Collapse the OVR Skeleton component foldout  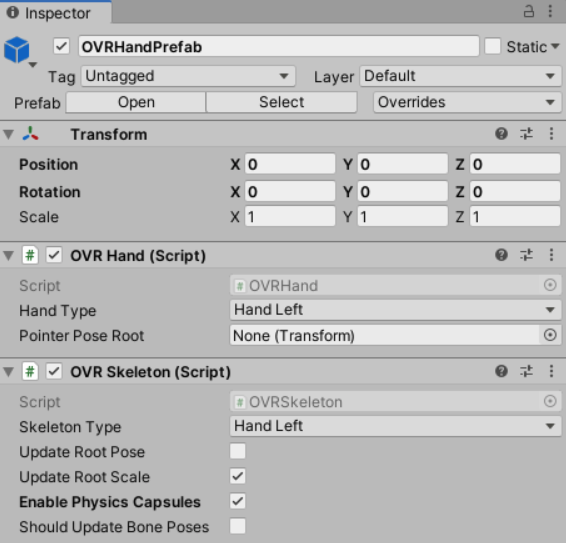pyautogui.click(x=8, y=372)
